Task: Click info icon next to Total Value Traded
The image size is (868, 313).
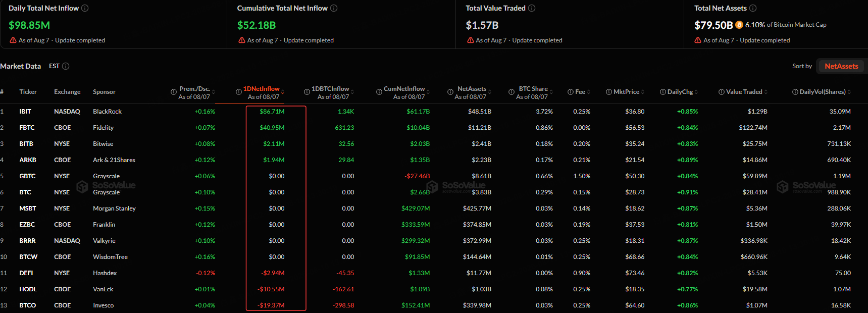Action: [x=532, y=8]
